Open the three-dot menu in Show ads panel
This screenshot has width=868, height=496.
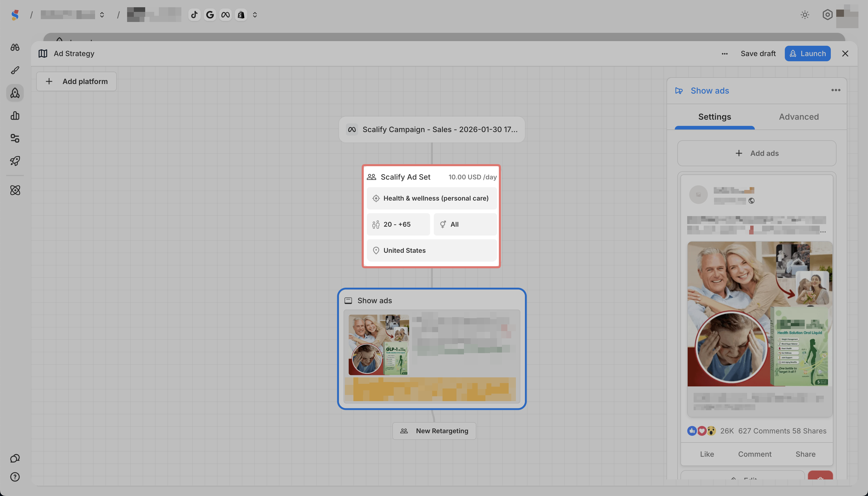(836, 90)
